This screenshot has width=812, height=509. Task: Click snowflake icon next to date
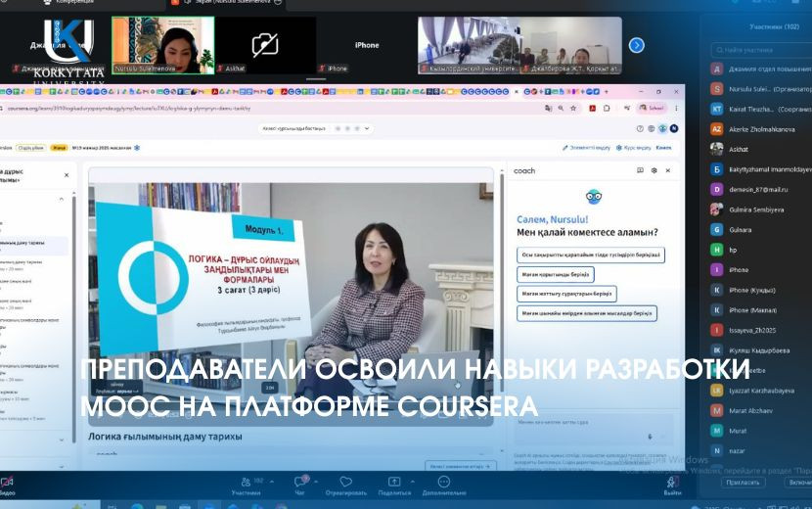pyautogui.click(x=137, y=148)
